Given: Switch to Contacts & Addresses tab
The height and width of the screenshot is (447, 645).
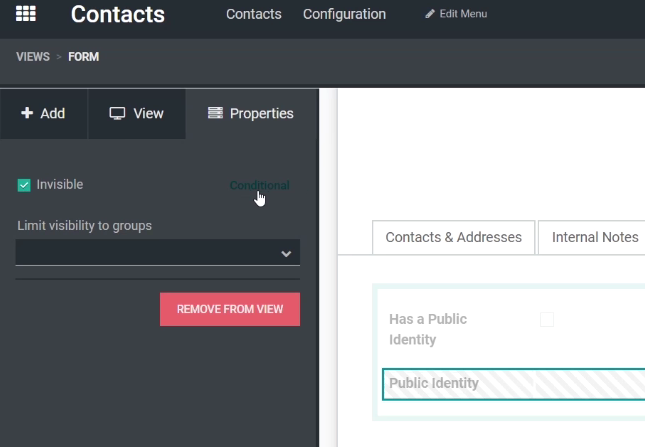Looking at the screenshot, I should [453, 237].
